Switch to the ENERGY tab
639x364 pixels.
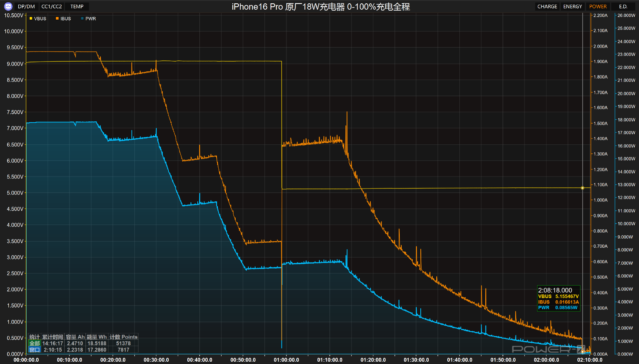572,6
